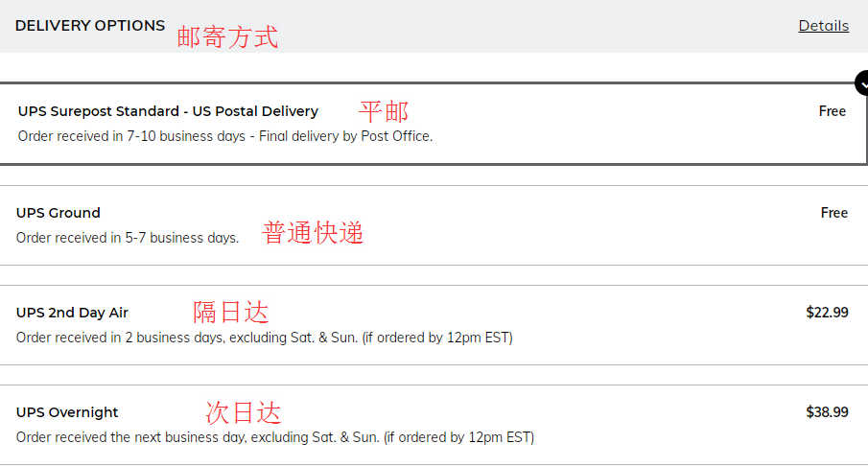This screenshot has height=467, width=868.
Task: Click the Free price for UPS Ground
Action: click(833, 213)
